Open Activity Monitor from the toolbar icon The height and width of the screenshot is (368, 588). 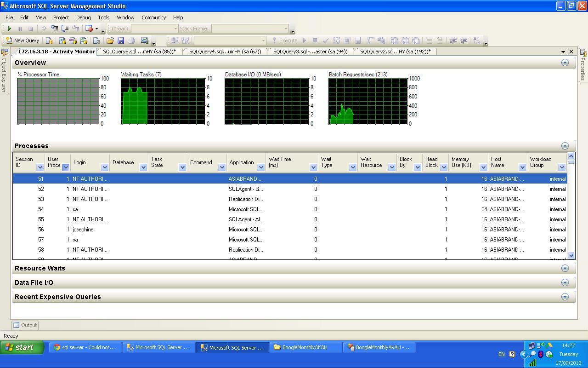pos(145,40)
